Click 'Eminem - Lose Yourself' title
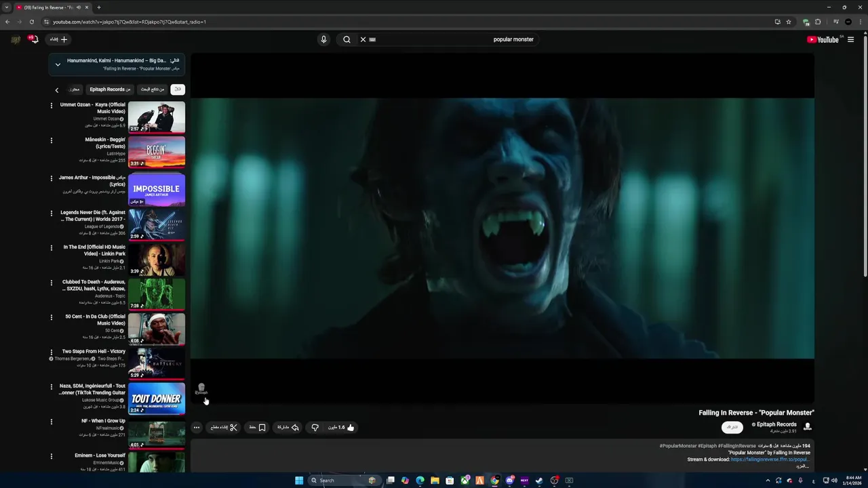Viewport: 868px width, 488px height. pos(100,455)
